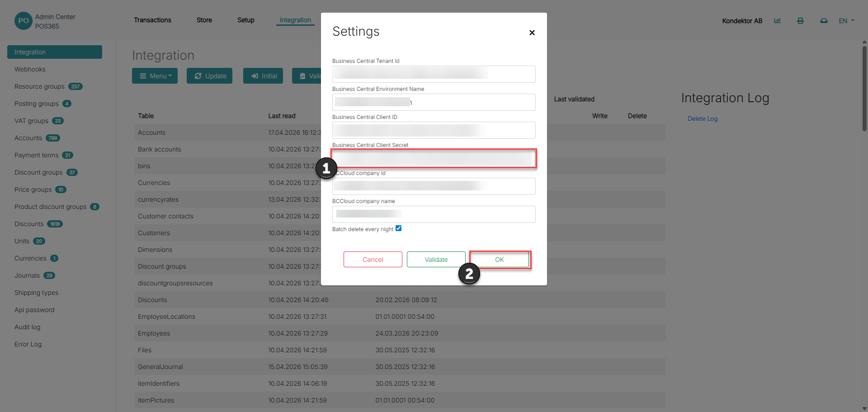Click the Dimensions table row
The height and width of the screenshot is (412, 868).
(x=400, y=250)
